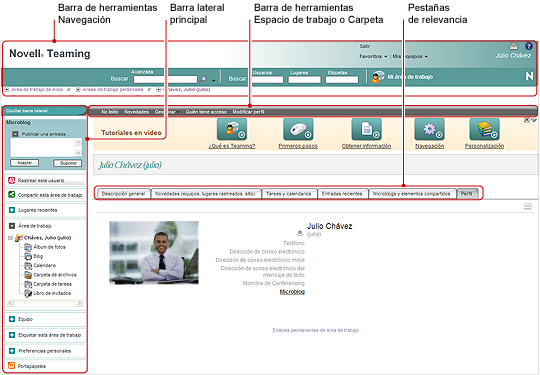Open search options dropdown arrow
The height and width of the screenshot is (375, 540).
tap(214, 81)
